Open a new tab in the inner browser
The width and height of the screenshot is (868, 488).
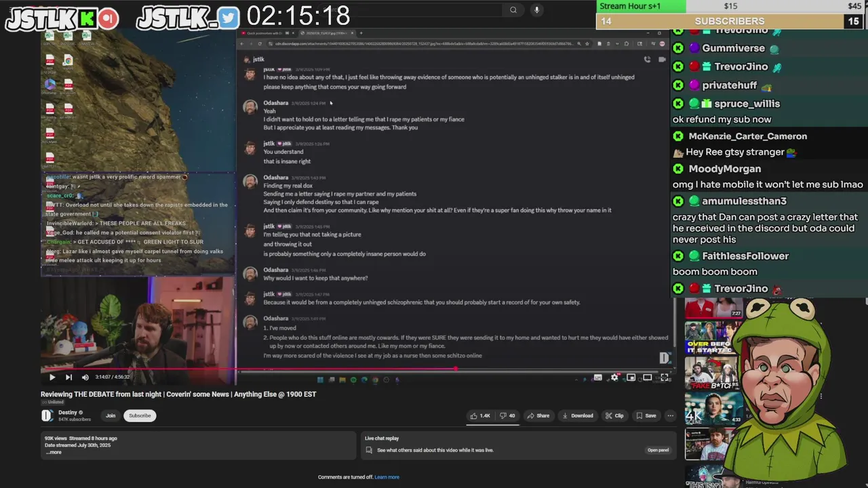[361, 33]
